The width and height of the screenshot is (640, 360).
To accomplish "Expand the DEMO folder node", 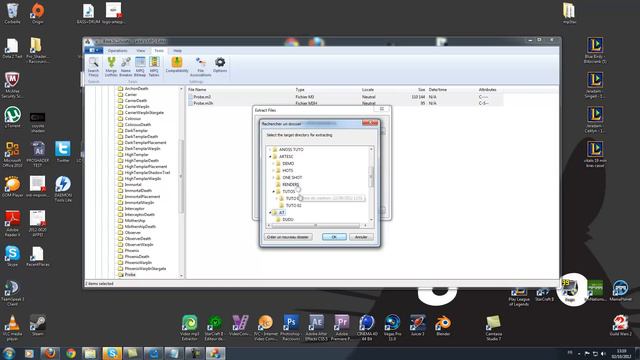I will (x=273, y=163).
